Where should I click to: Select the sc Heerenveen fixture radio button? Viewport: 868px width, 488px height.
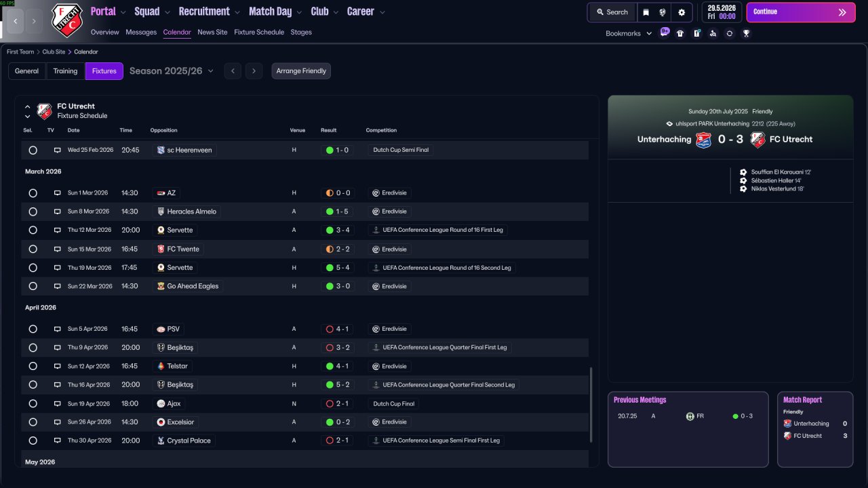point(33,150)
